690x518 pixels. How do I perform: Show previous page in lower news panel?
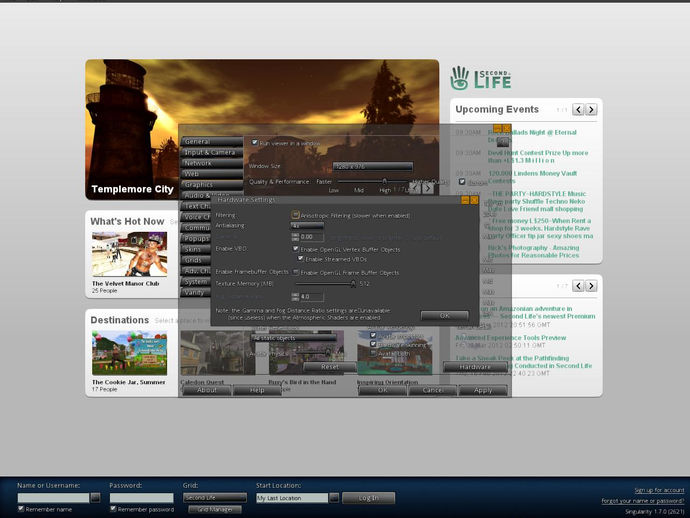pyautogui.click(x=578, y=286)
